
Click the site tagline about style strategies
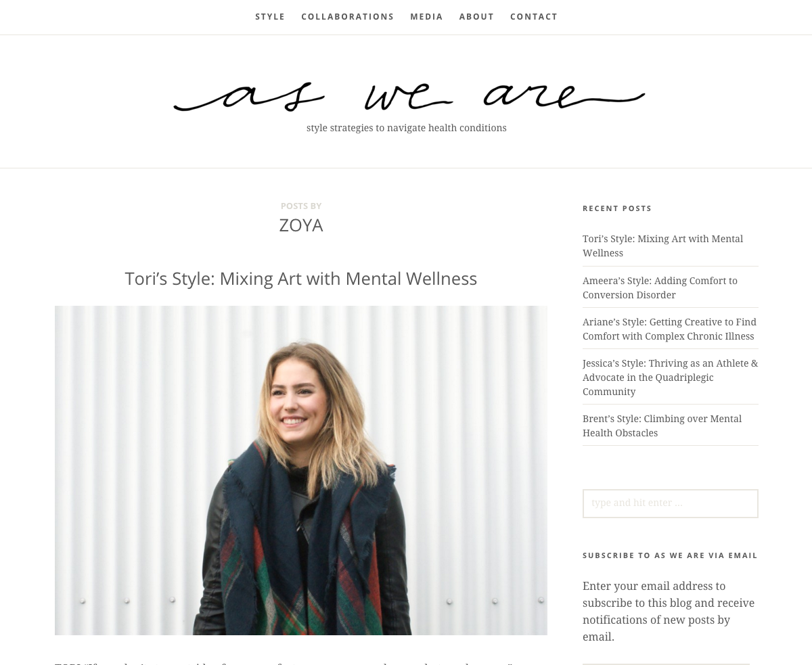(406, 128)
